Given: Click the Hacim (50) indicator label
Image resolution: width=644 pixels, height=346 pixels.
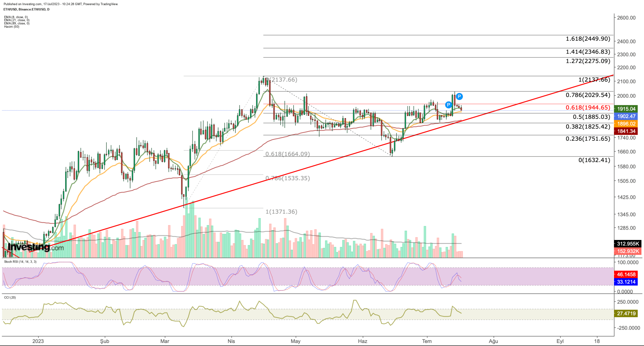Looking at the screenshot, I should [12, 27].
